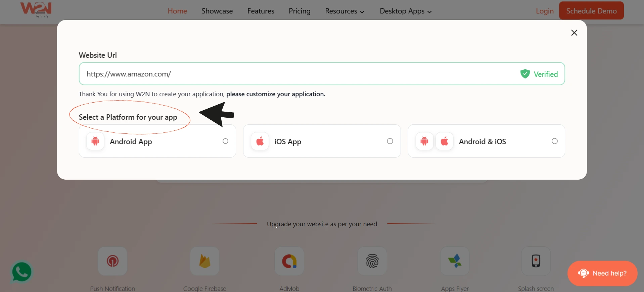Open the WhatsApp chat icon
Image resolution: width=644 pixels, height=292 pixels.
pos(22,272)
